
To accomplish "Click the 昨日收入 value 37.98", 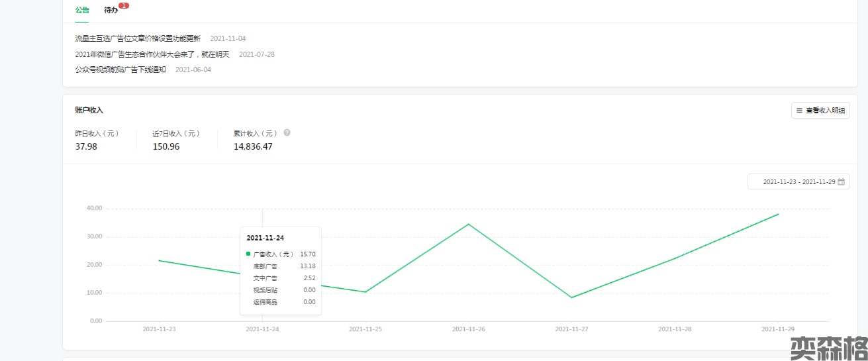I will [86, 146].
